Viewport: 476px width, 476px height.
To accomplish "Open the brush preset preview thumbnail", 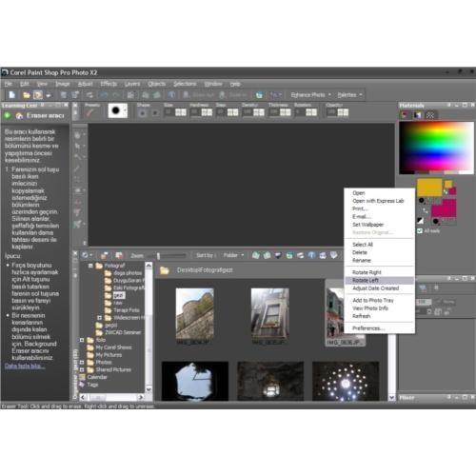I will click(117, 110).
